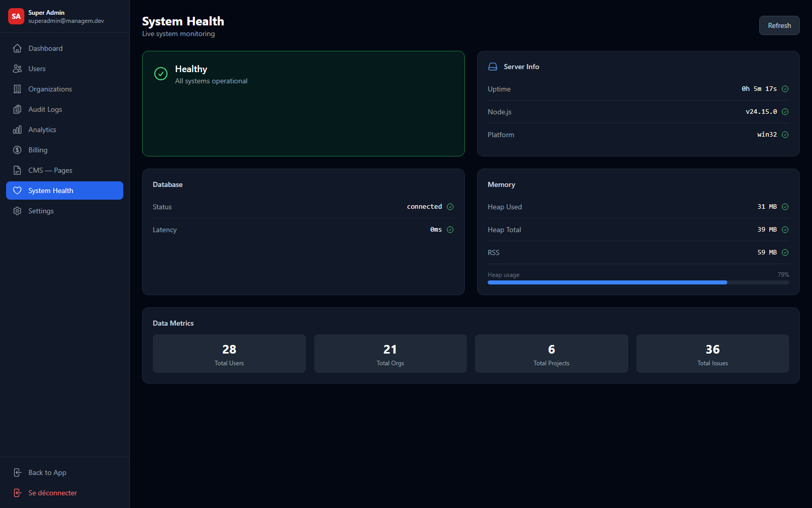Viewport: 812px width, 508px height.
Task: Click the Total Users metric card
Action: (x=229, y=354)
